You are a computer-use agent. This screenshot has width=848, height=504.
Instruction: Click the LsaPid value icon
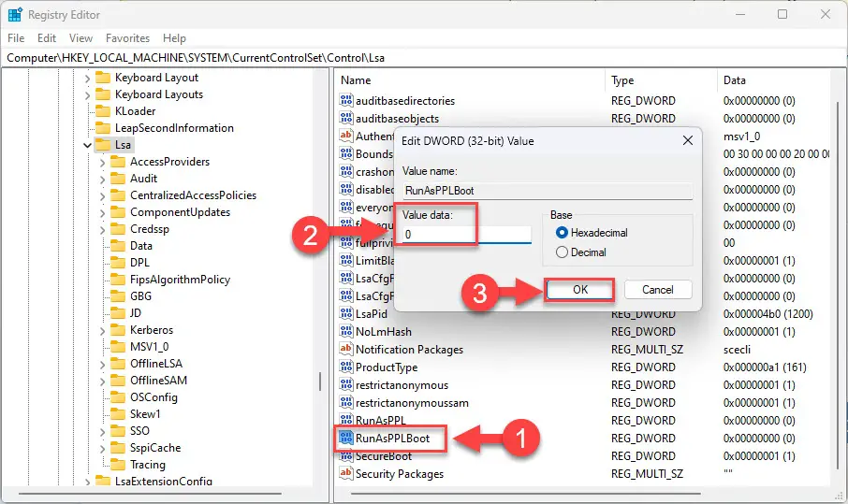point(346,314)
